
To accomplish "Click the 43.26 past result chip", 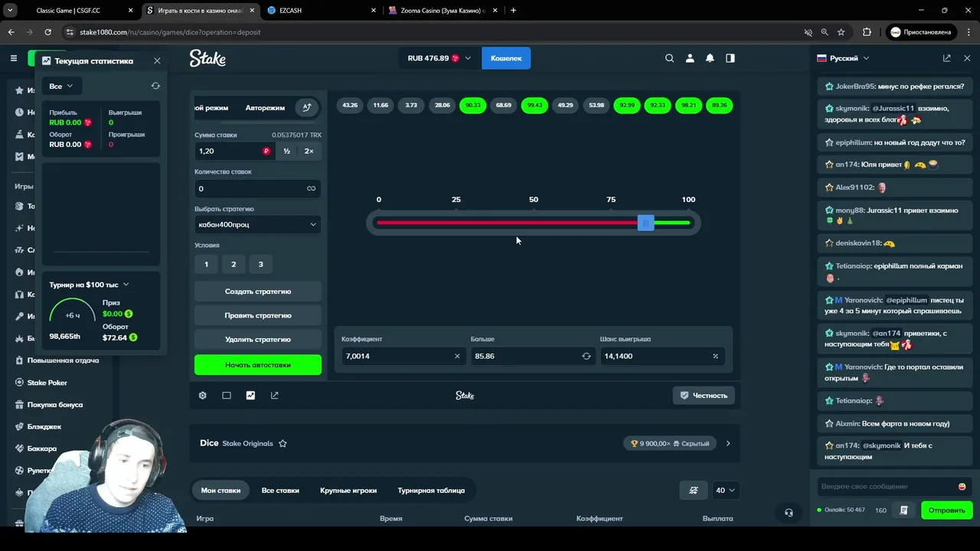I will pyautogui.click(x=350, y=105).
